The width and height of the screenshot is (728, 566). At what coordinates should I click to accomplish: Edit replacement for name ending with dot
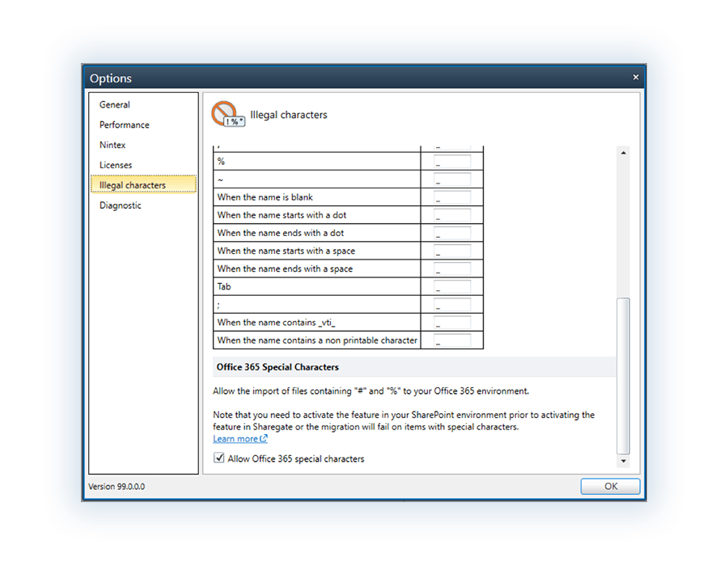[452, 233]
